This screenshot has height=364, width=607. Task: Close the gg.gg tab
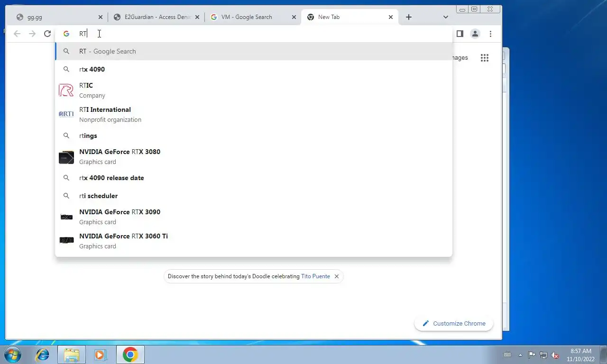(x=100, y=17)
